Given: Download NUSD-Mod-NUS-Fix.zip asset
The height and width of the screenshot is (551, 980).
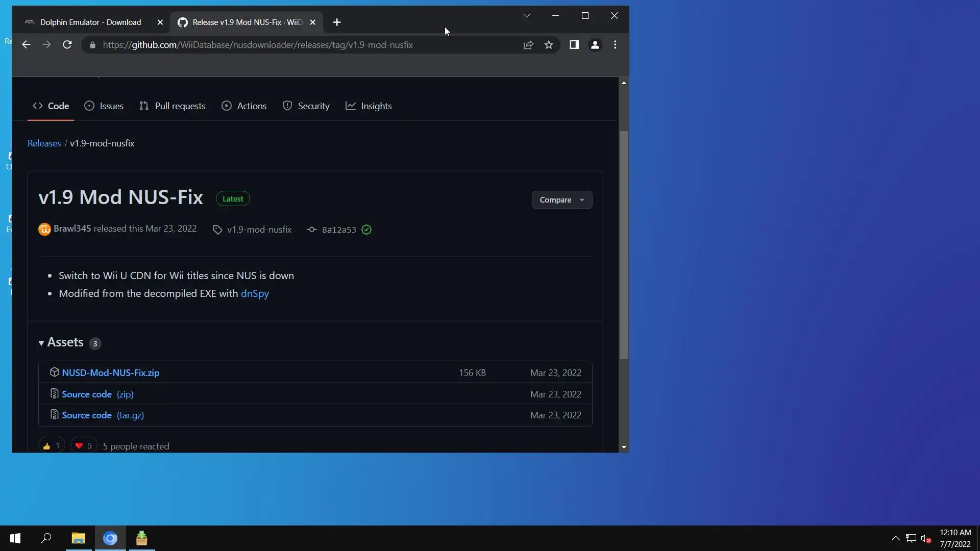Looking at the screenshot, I should click(x=110, y=373).
